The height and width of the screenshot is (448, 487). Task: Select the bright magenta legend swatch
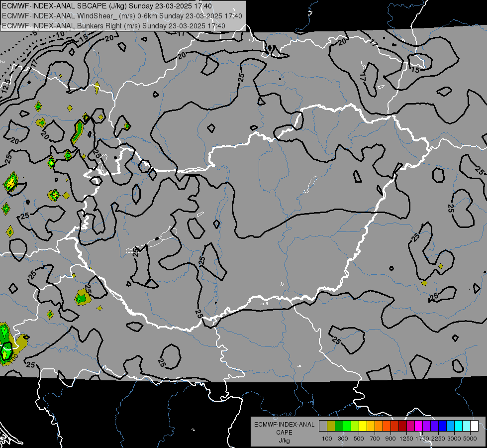pos(419,426)
